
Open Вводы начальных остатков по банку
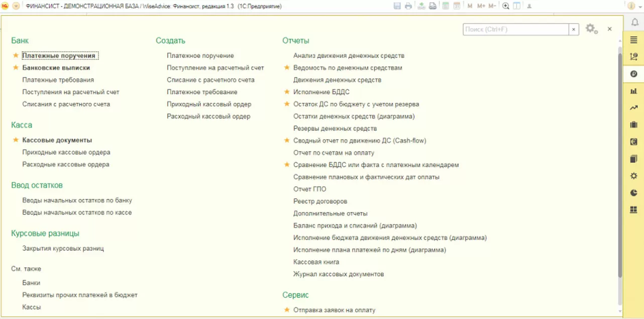pyautogui.click(x=77, y=200)
